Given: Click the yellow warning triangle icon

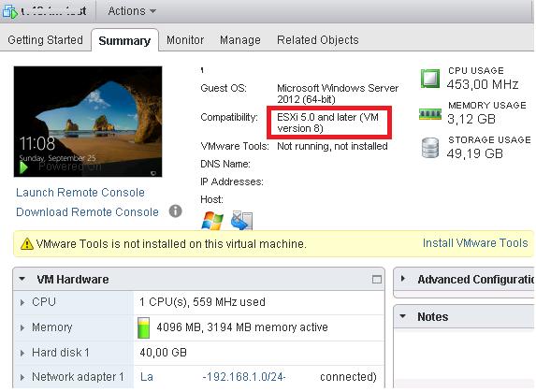Looking at the screenshot, I should pyautogui.click(x=27, y=244).
